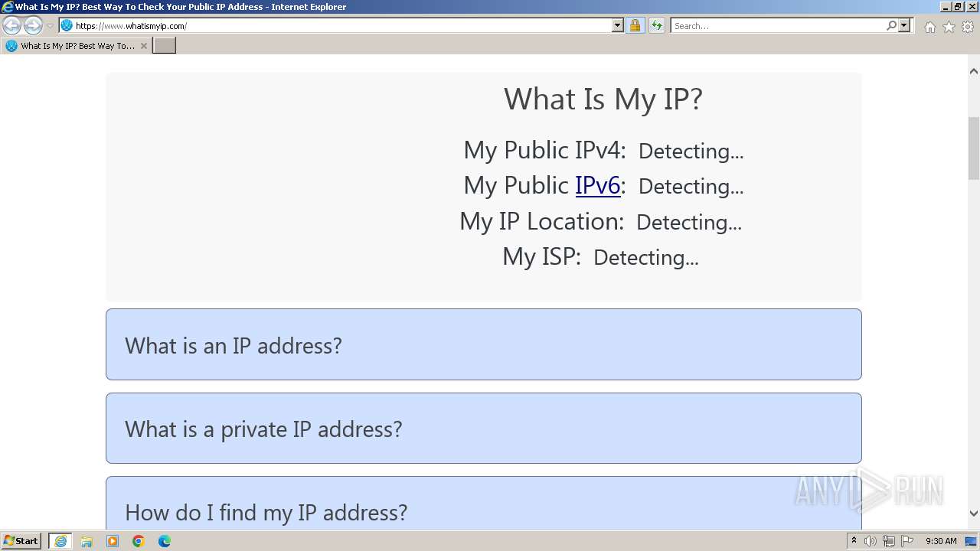Open File Explorer from taskbar
The width and height of the screenshot is (980, 551).
(87, 541)
